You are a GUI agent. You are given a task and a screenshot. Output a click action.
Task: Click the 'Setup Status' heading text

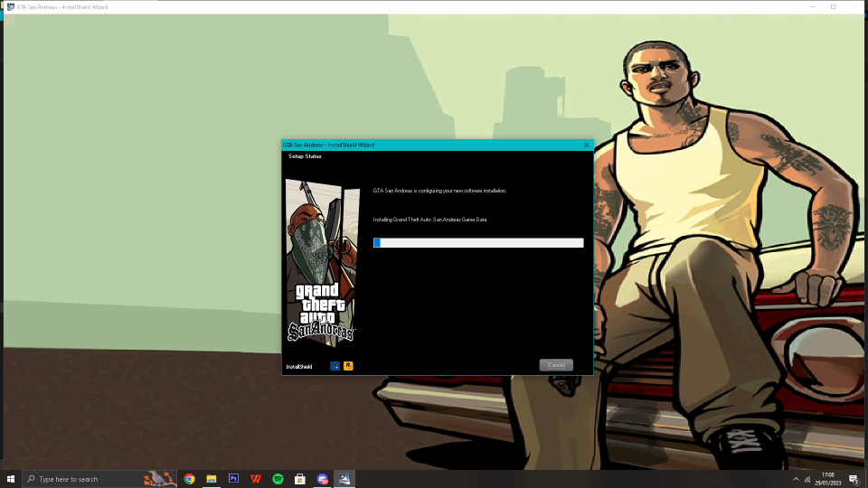pyautogui.click(x=305, y=156)
